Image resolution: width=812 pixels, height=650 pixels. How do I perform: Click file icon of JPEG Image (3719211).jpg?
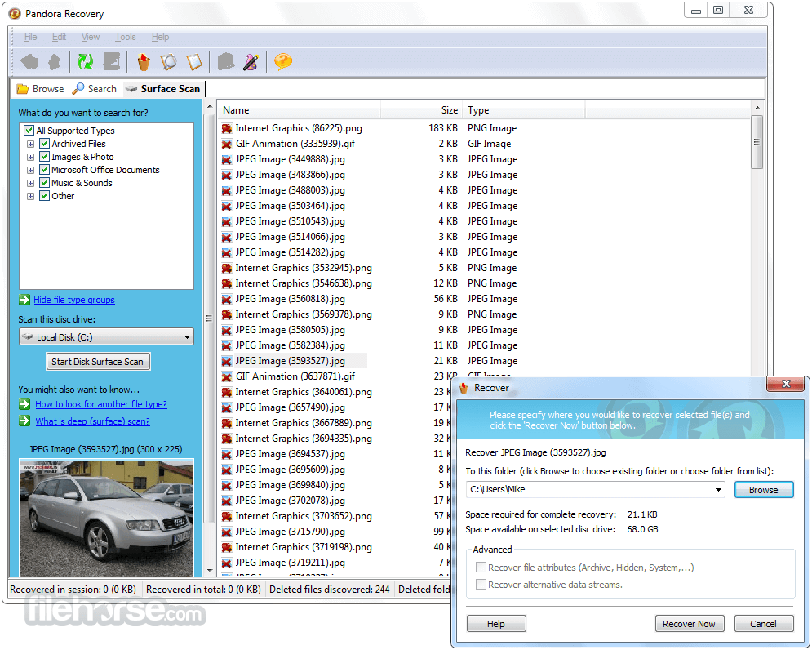227,563
